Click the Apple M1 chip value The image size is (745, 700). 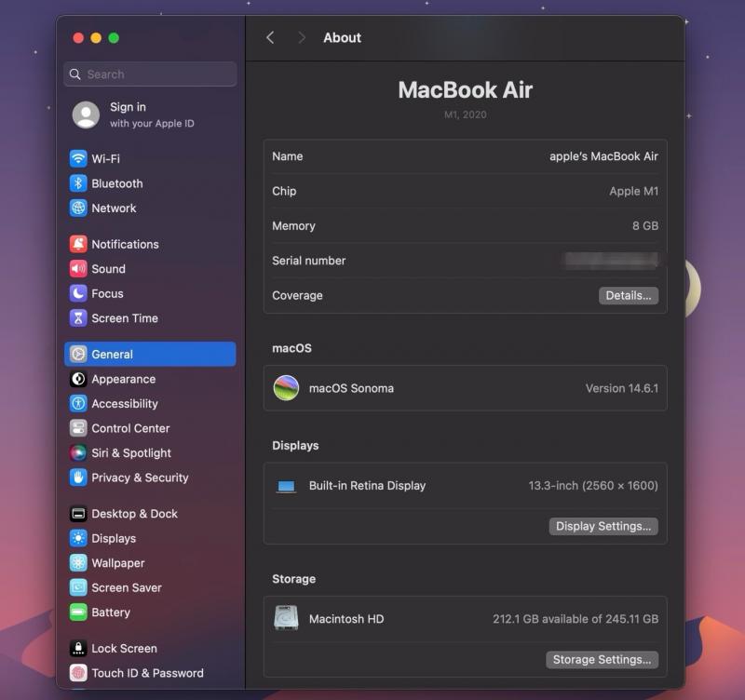(634, 191)
